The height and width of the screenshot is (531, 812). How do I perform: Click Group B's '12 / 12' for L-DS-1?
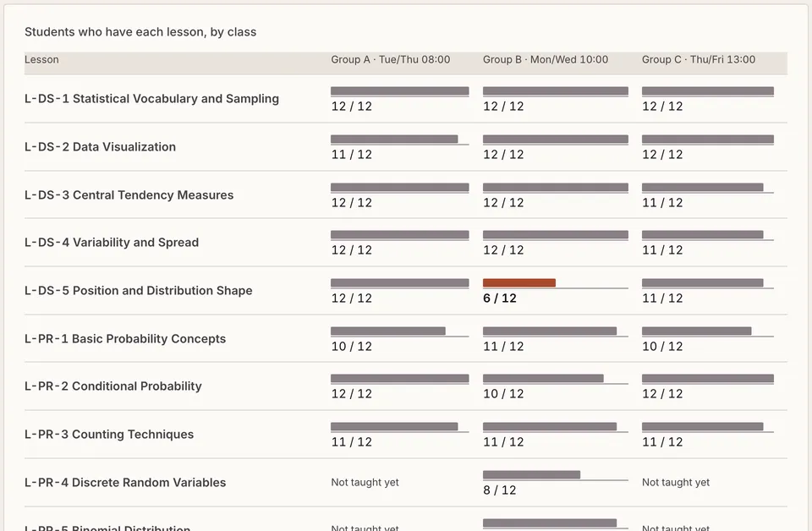point(503,107)
